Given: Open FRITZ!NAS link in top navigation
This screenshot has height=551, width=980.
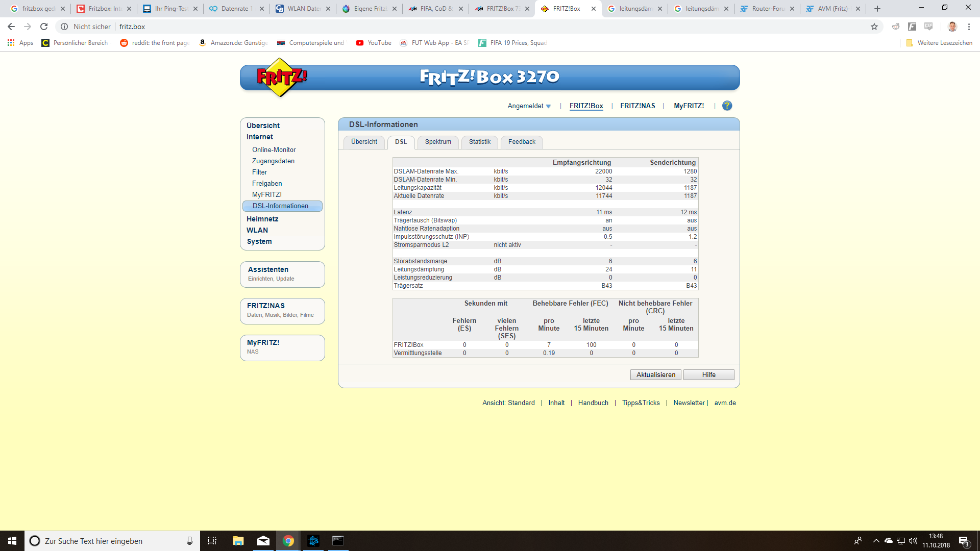Looking at the screenshot, I should click(638, 106).
